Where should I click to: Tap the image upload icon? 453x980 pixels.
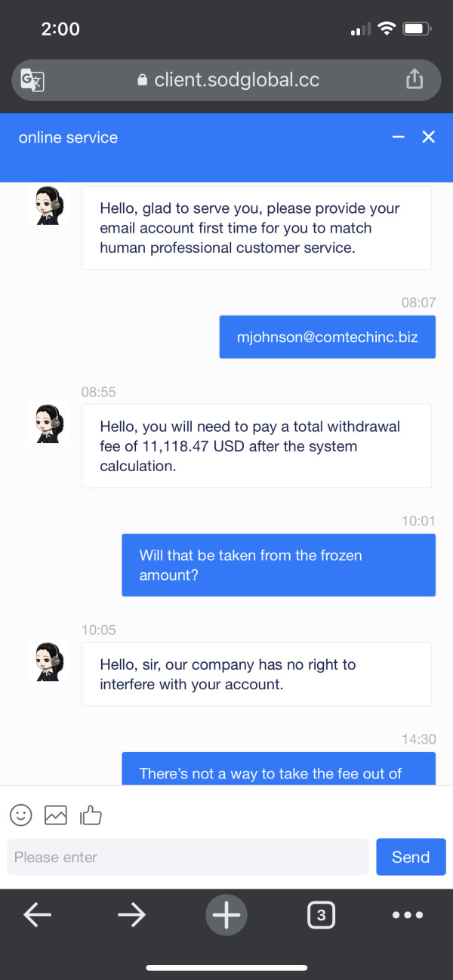coord(56,815)
